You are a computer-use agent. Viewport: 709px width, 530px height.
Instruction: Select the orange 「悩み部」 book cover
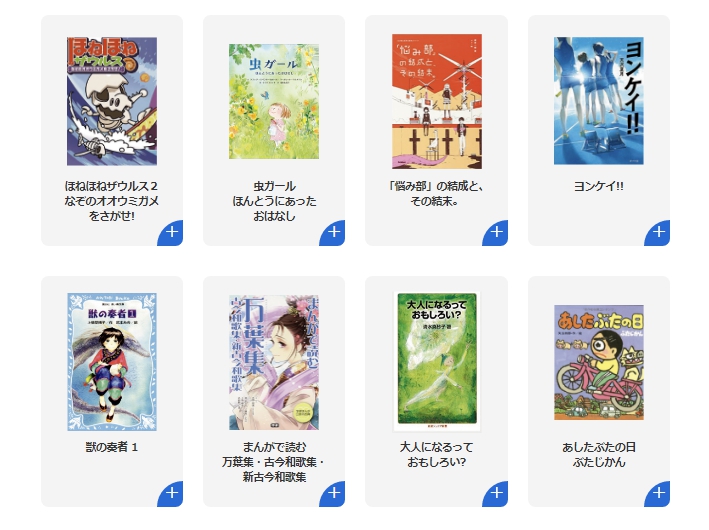tap(437, 101)
